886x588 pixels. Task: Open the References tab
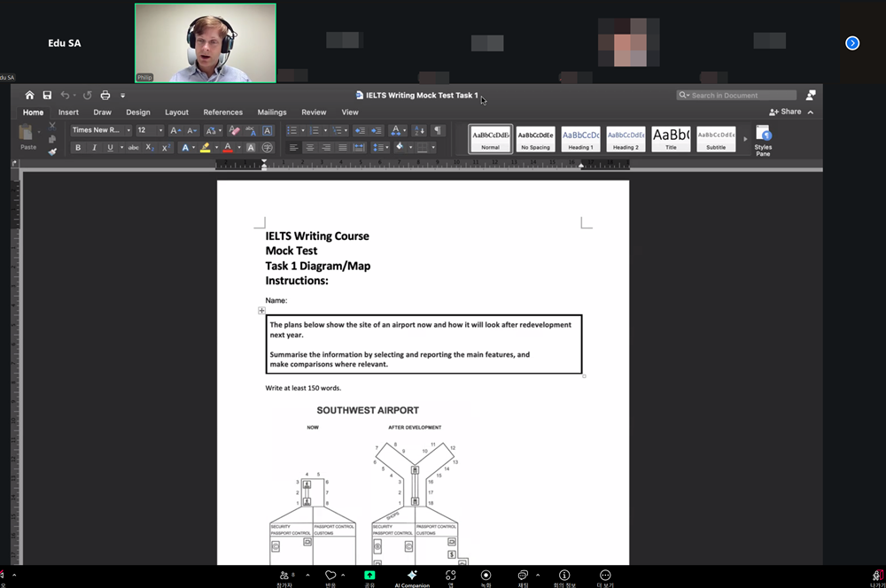[x=222, y=112]
